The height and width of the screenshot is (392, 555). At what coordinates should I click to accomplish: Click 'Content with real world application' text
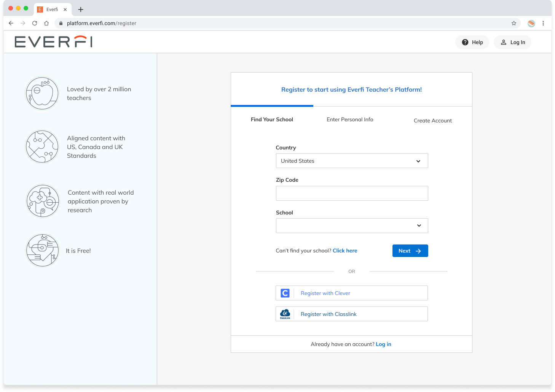click(100, 202)
